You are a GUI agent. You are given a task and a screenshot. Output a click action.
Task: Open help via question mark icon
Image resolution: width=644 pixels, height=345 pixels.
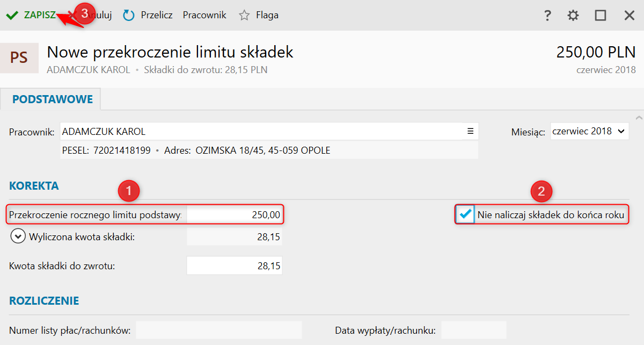[x=547, y=16]
